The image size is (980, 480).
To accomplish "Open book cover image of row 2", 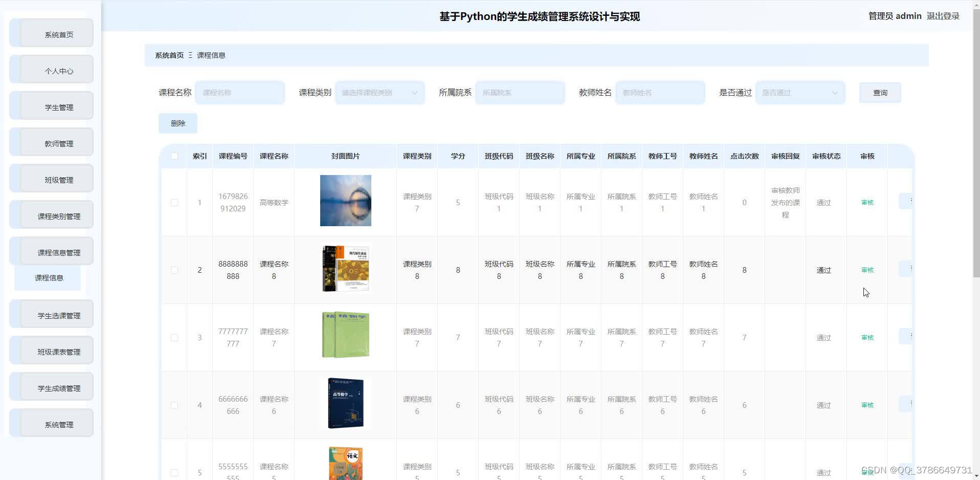I will pyautogui.click(x=346, y=268).
